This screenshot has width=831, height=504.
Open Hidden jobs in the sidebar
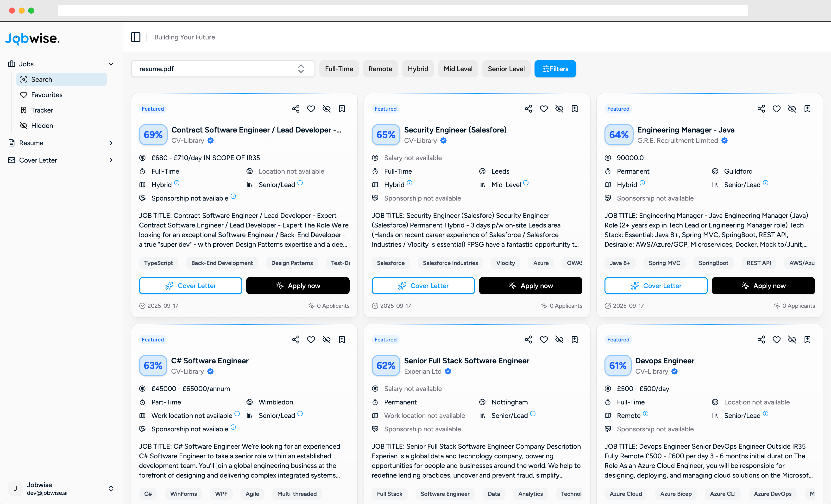61,126
